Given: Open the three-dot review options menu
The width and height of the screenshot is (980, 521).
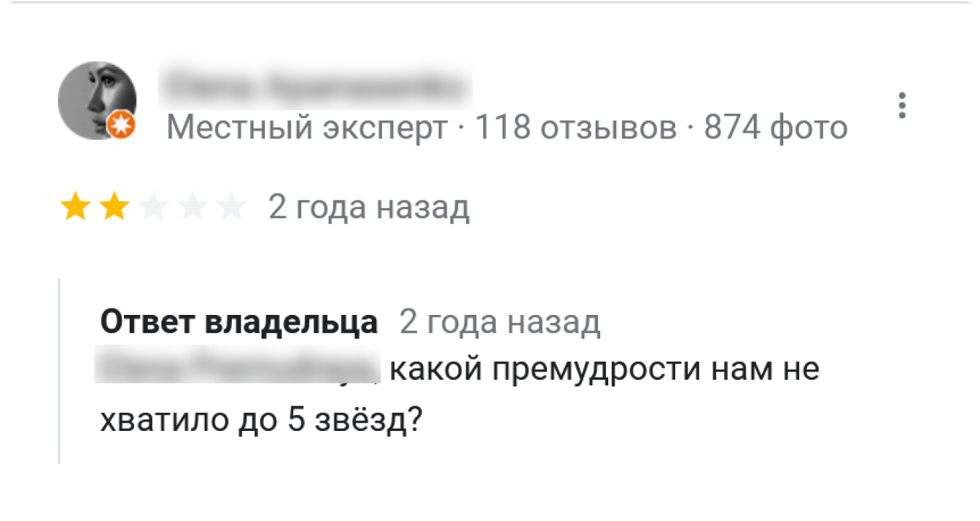Looking at the screenshot, I should [x=901, y=104].
